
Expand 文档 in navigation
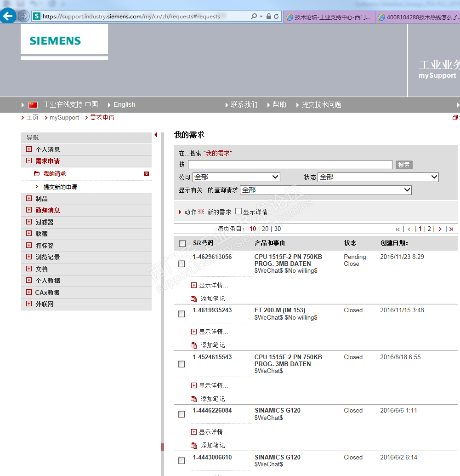tap(29, 269)
